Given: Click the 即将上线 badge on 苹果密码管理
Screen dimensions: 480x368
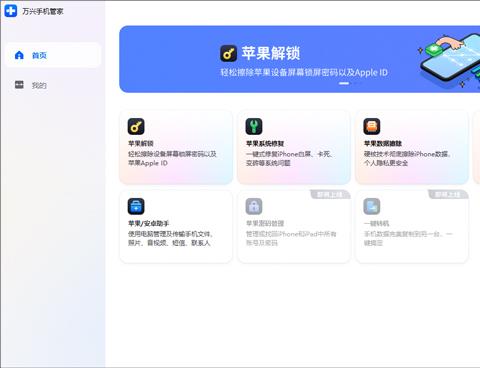Looking at the screenshot, I should (x=330, y=194).
